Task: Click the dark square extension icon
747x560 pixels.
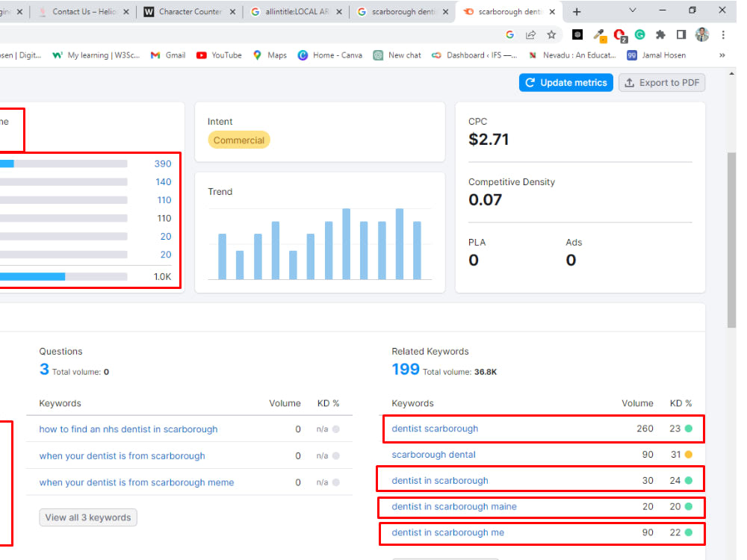Action: pos(577,34)
